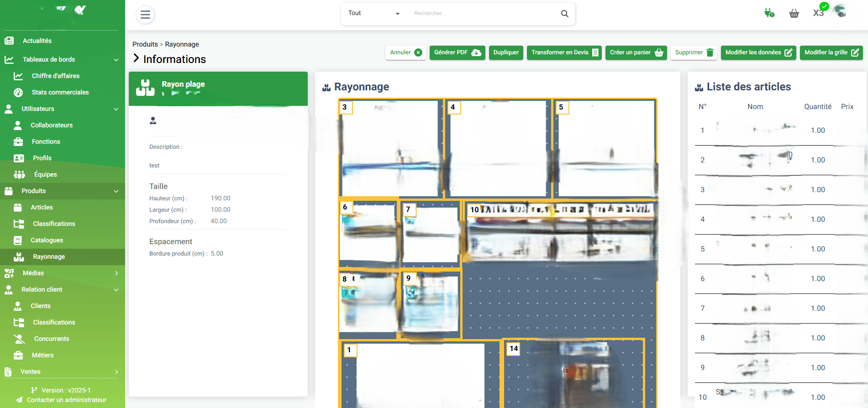Click the Dupliquer button

pyautogui.click(x=506, y=52)
